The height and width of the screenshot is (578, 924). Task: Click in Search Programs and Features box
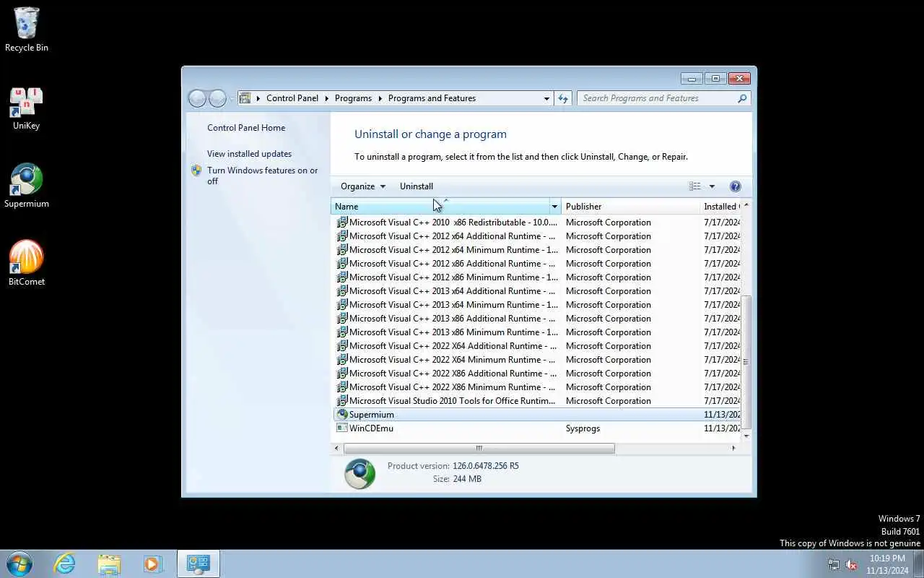point(657,98)
